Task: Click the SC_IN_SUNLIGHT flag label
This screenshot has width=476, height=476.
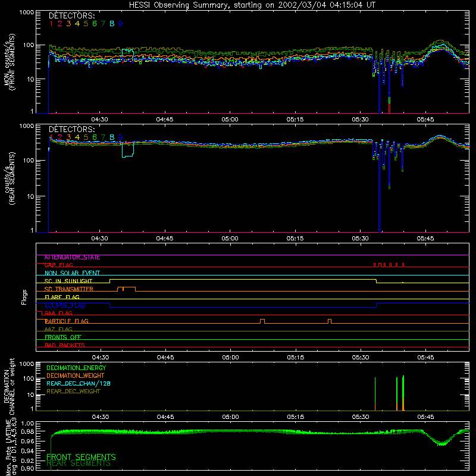Action: [x=68, y=281]
